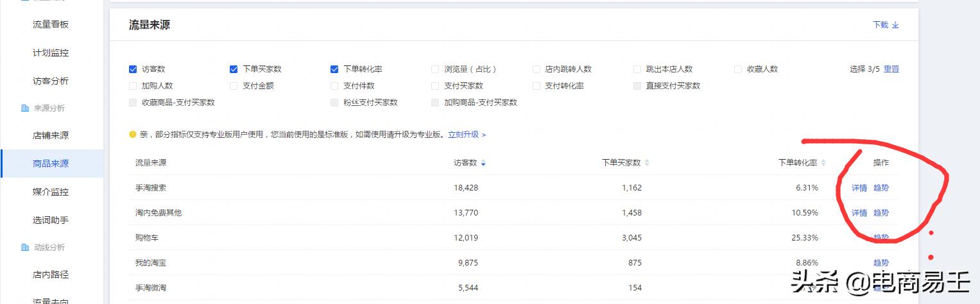980x304 pixels.
Task: Click the sort arrows beside 下单转化率 column
Action: (823, 163)
